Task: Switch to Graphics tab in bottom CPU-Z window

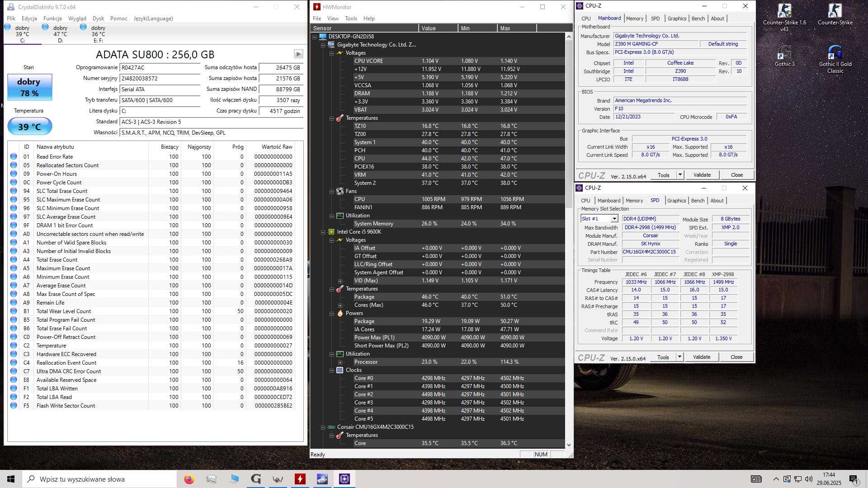Action: click(676, 201)
